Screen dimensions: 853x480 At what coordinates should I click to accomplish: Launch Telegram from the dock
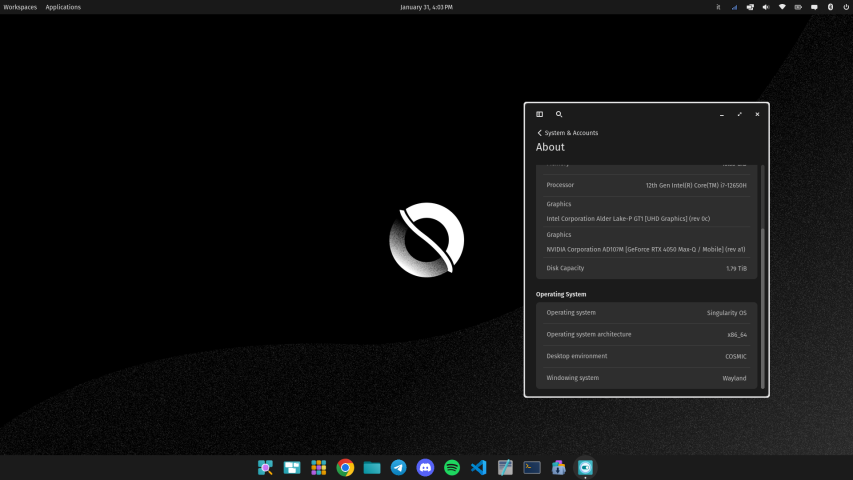tap(398, 467)
